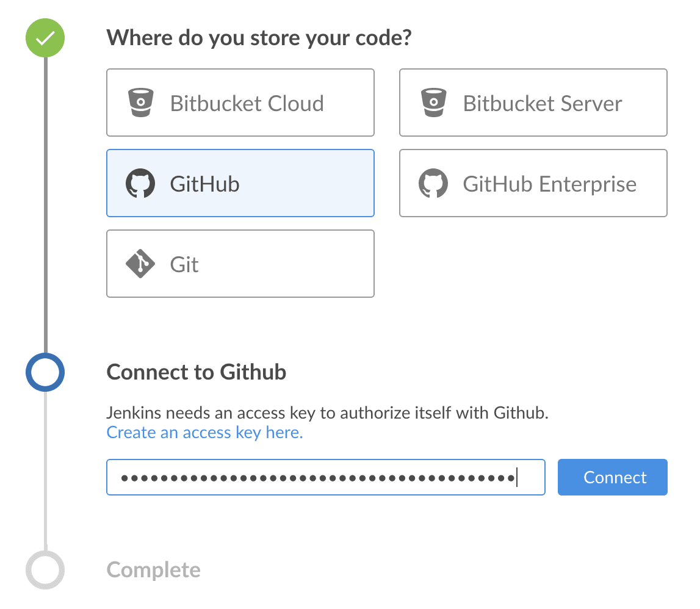Select Git as code storage

[x=240, y=264]
